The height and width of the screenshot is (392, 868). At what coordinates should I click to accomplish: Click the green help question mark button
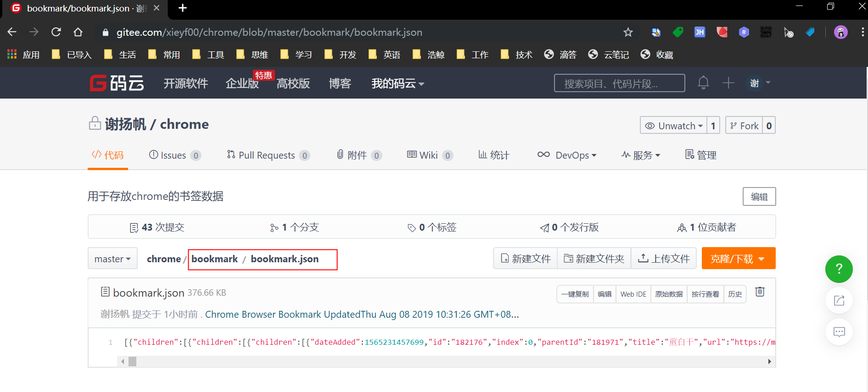[839, 269]
